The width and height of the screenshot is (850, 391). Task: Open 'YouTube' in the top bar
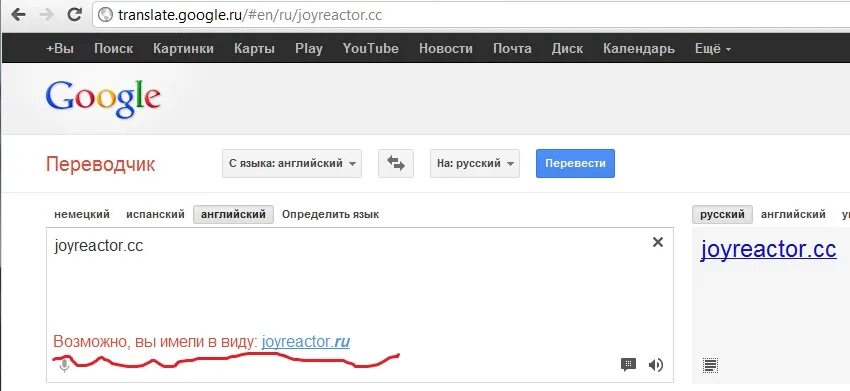(371, 48)
